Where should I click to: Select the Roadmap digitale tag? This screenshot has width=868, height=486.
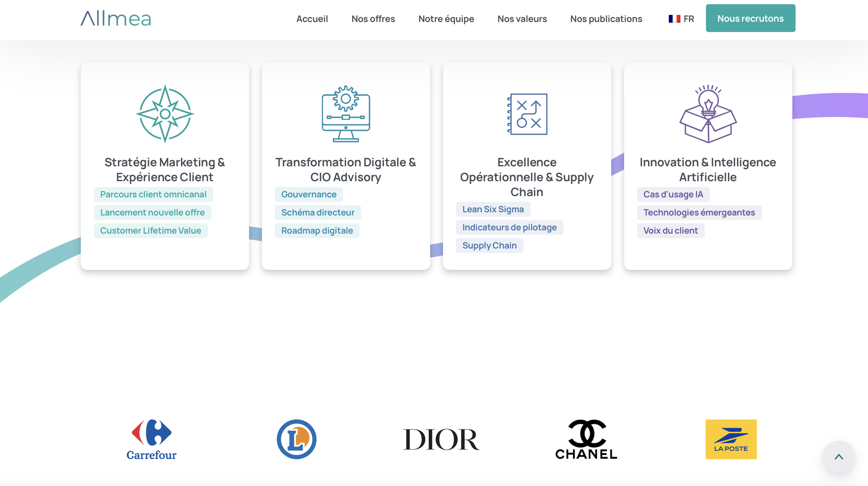317,230
